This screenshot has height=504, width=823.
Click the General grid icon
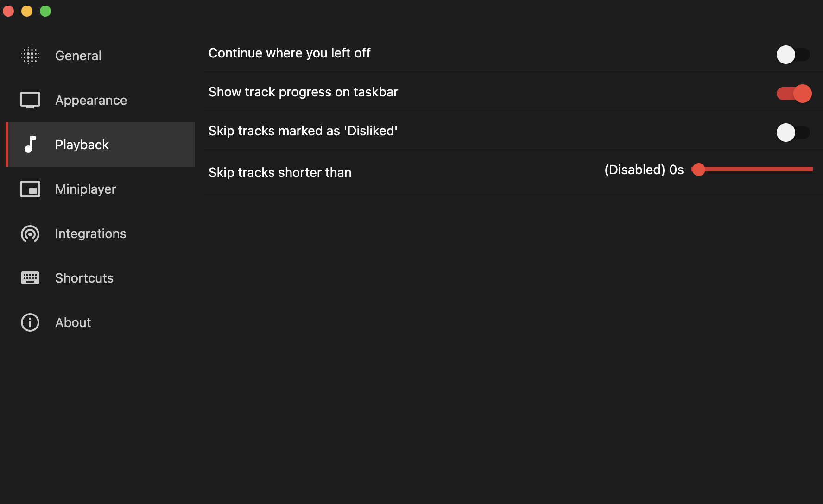pyautogui.click(x=30, y=56)
